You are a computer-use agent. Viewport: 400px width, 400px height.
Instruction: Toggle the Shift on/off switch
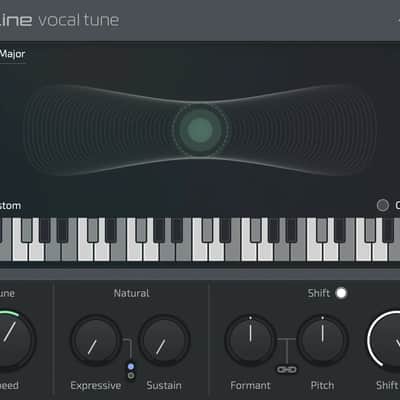(341, 293)
